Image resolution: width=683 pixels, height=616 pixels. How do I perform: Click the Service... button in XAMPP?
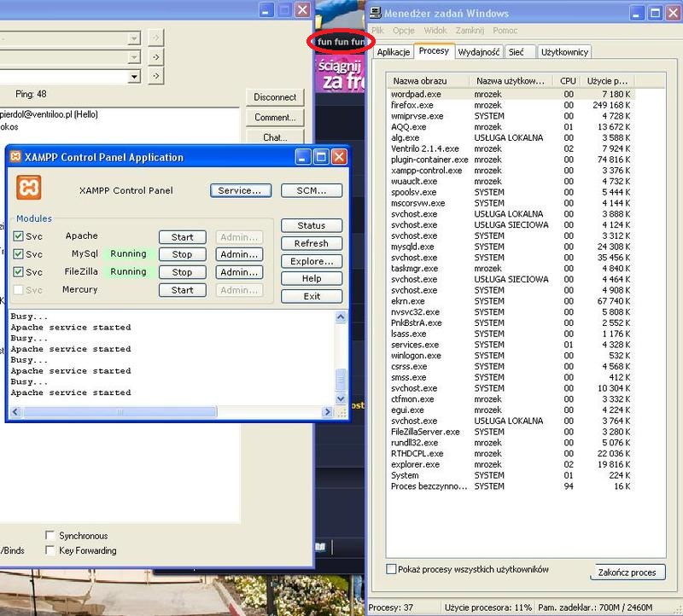click(241, 190)
